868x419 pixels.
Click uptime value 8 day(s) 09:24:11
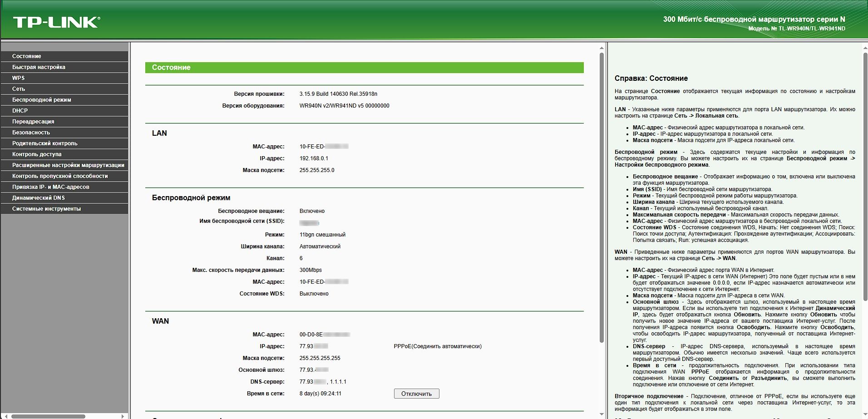(x=320, y=394)
